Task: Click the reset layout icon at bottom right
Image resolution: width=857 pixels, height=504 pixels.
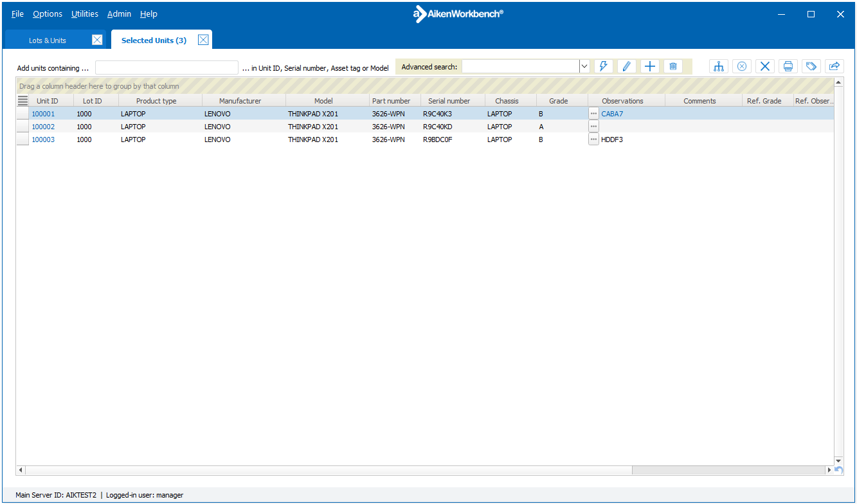Action: (838, 471)
